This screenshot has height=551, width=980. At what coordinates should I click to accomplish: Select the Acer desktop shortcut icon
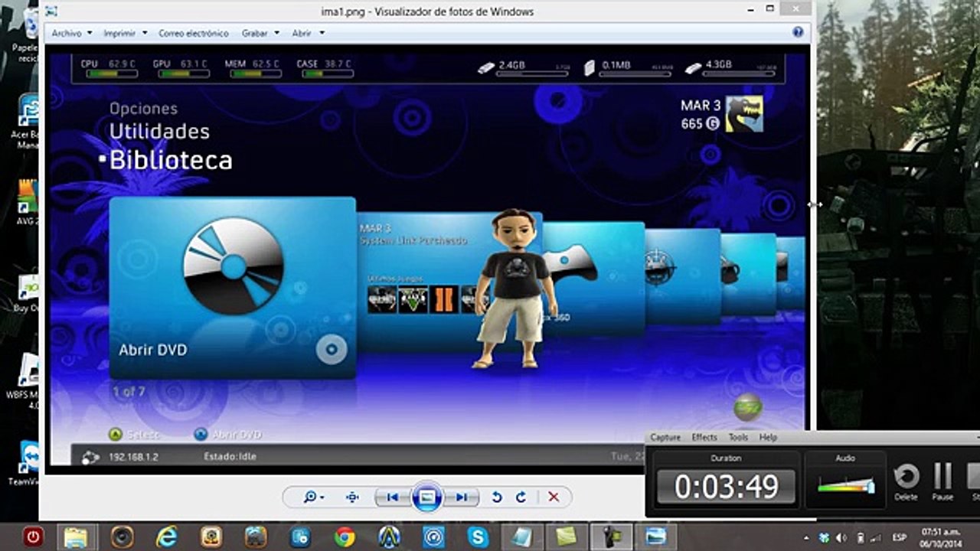tap(28, 122)
